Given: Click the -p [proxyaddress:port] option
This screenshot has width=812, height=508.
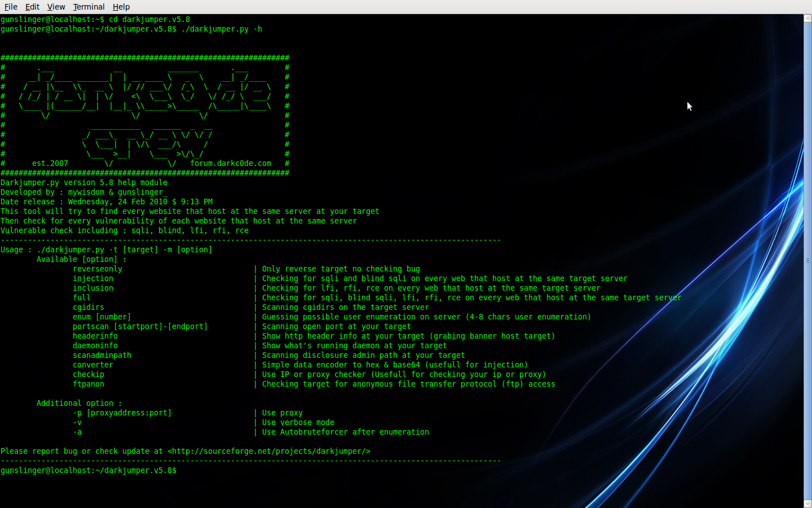Looking at the screenshot, I should point(122,413).
